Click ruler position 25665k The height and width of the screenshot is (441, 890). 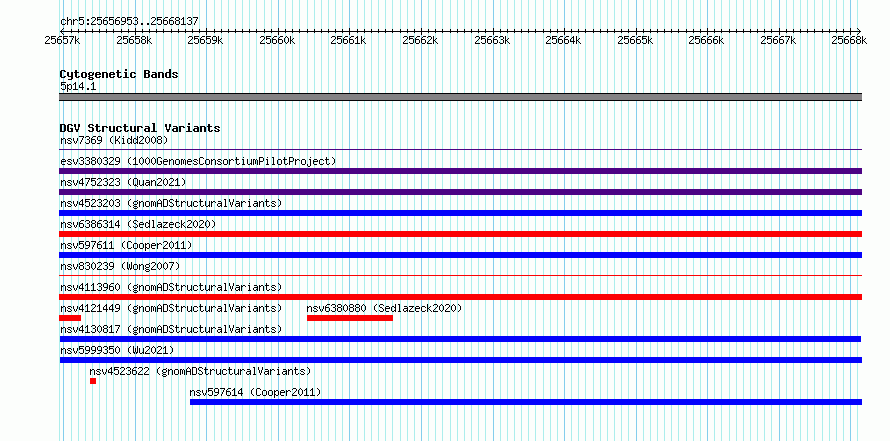(635, 40)
